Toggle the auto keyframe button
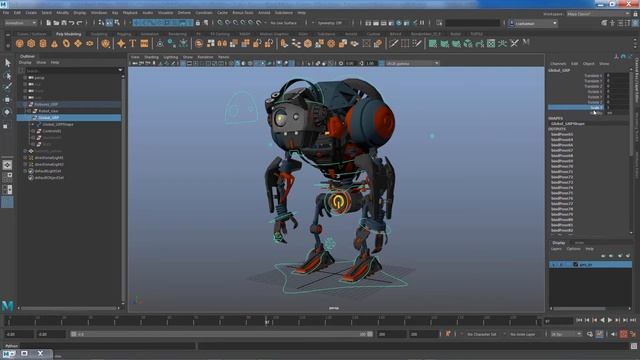Image resolution: width=640 pixels, height=360 pixels. [x=623, y=334]
